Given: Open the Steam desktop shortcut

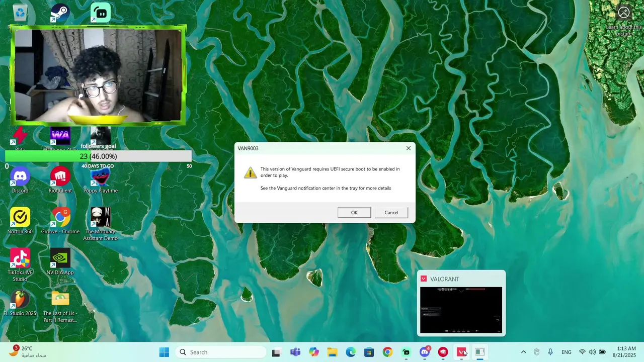Looking at the screenshot, I should pyautogui.click(x=60, y=13).
